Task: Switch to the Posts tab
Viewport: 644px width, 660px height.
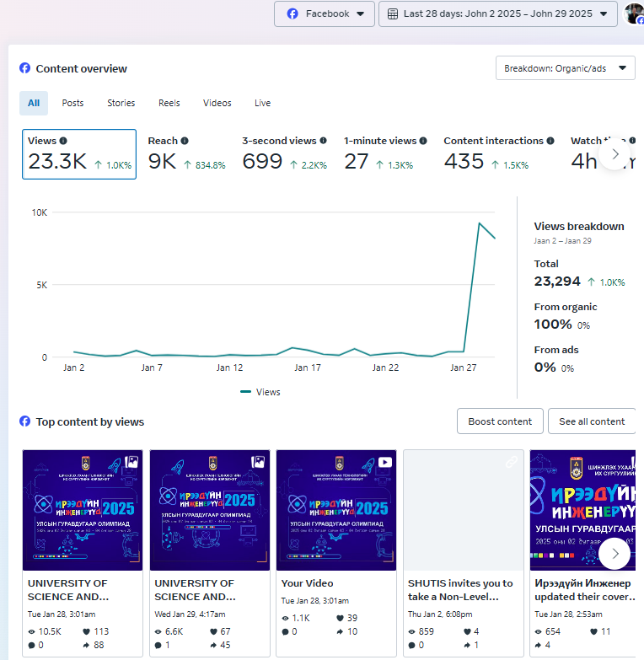Action: [72, 103]
